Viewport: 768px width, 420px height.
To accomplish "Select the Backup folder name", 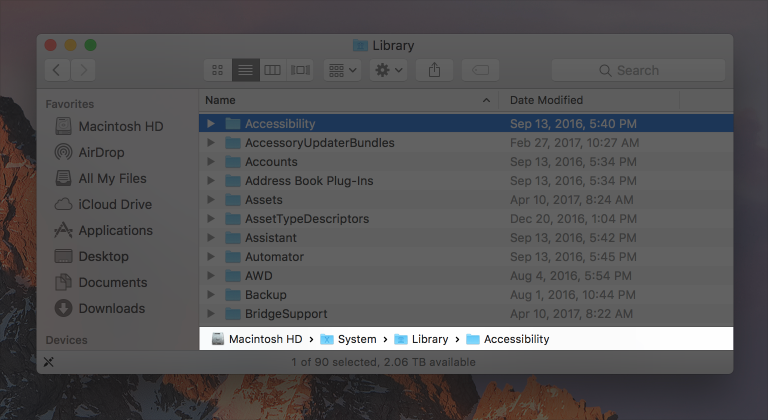I will [265, 295].
